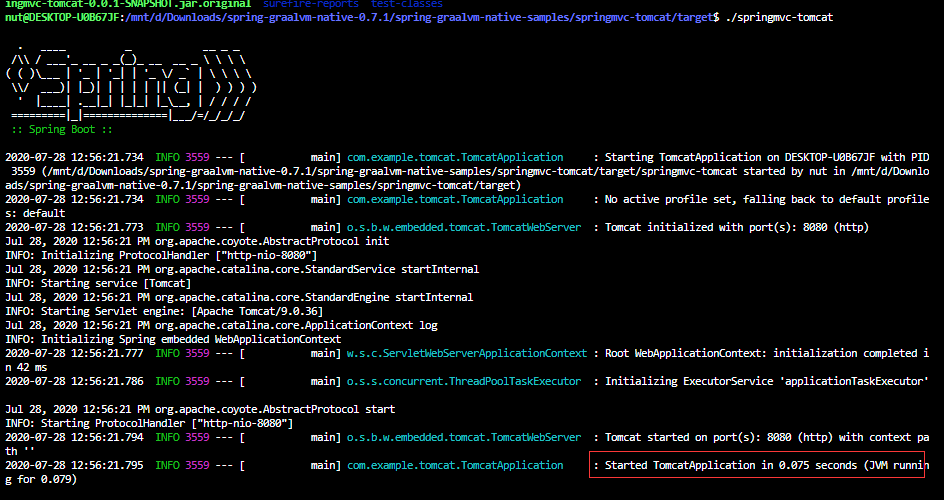This screenshot has width=944, height=500.
Task: Click the "./springmvc-tomcat" command text
Action: click(x=780, y=17)
